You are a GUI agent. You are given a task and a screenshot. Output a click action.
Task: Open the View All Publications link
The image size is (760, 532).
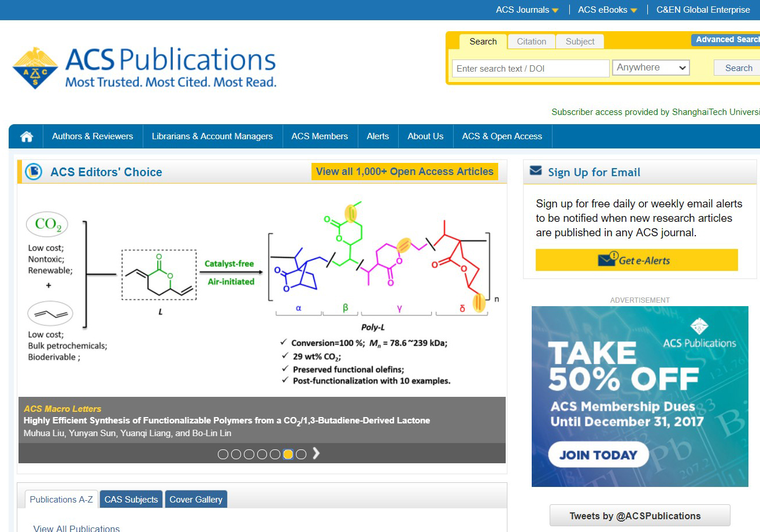point(76,527)
